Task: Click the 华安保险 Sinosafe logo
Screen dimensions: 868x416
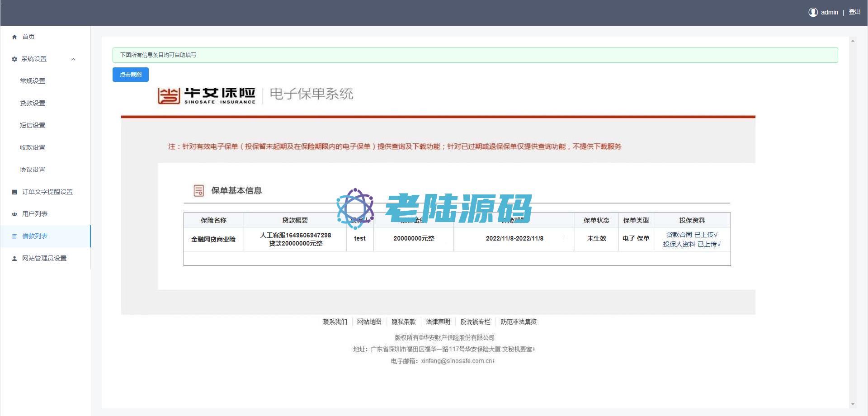Action: (x=207, y=95)
